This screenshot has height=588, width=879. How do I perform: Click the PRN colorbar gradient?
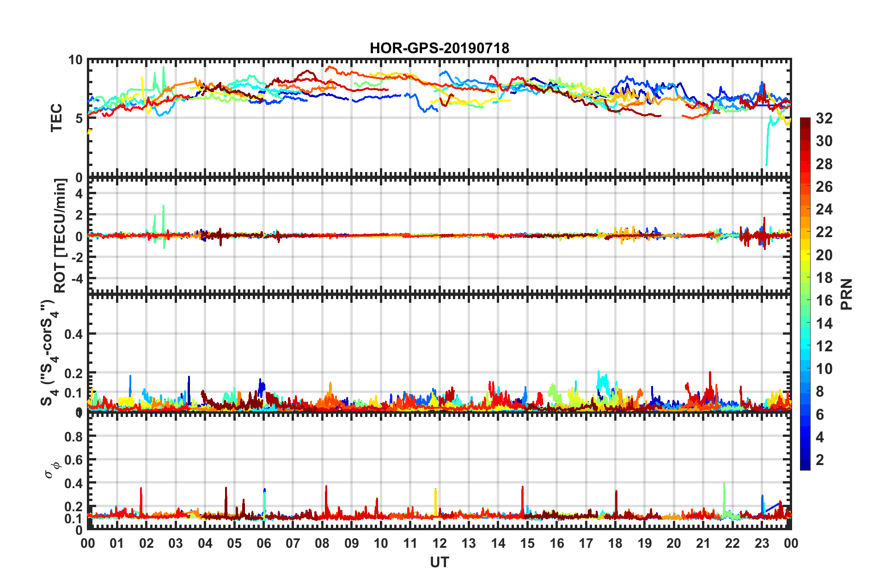click(805, 294)
